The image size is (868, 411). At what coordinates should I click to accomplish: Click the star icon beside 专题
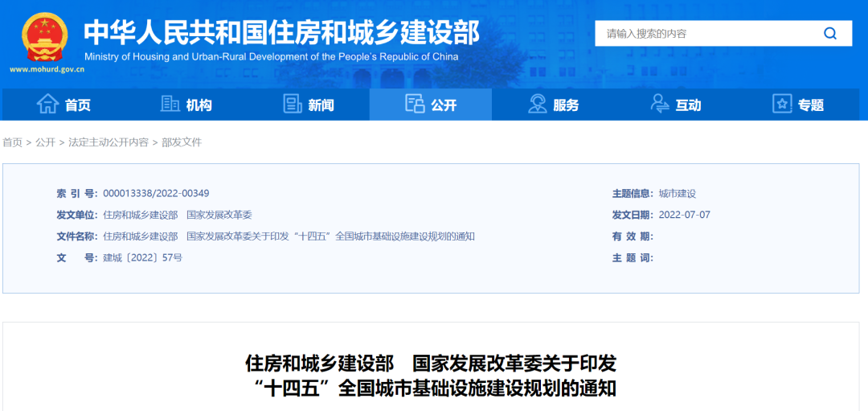pyautogui.click(x=782, y=104)
